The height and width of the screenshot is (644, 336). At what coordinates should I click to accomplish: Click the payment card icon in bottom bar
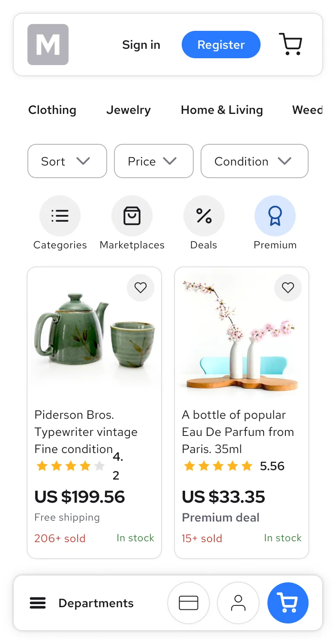point(189,603)
